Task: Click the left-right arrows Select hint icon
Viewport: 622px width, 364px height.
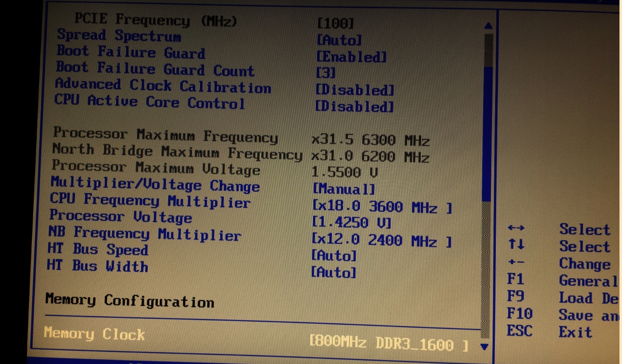Action: (x=516, y=228)
